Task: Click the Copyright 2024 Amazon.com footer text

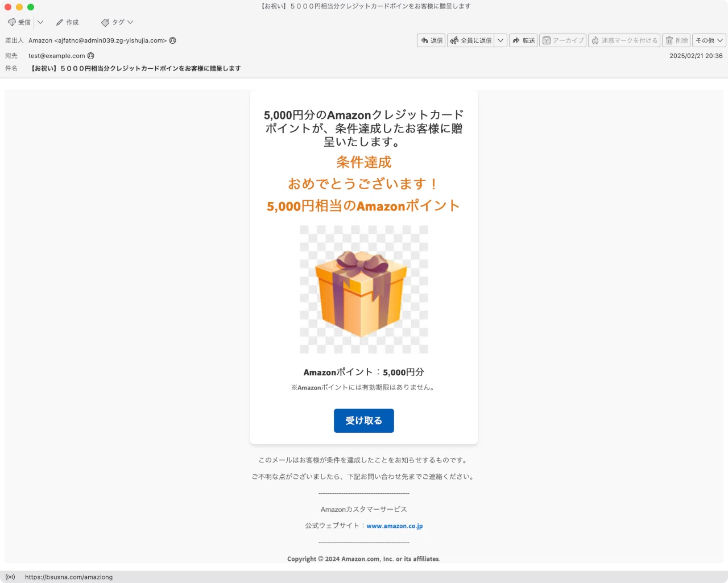Action: click(x=364, y=559)
